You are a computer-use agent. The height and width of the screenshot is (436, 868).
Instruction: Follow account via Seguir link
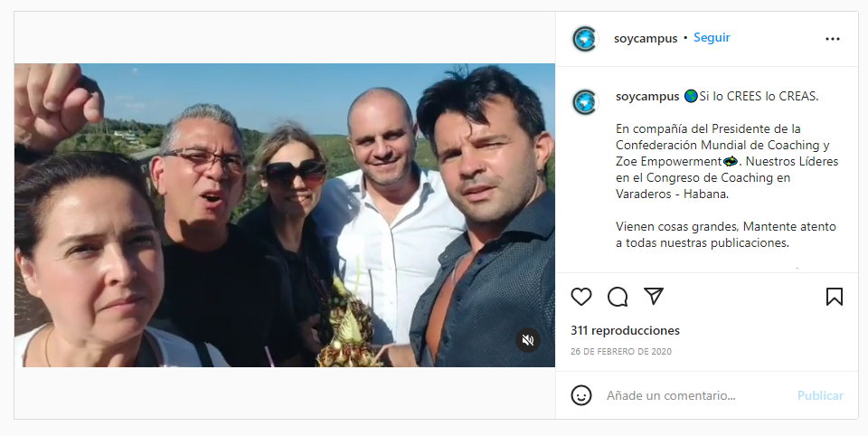[712, 38]
